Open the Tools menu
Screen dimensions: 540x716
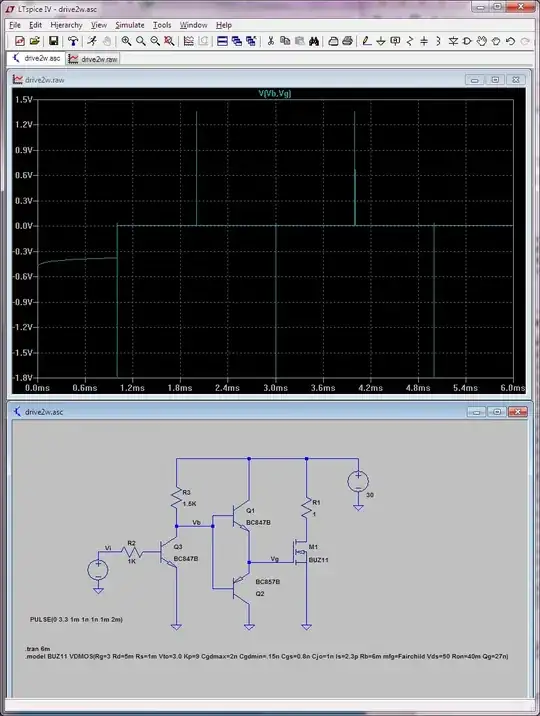162,25
